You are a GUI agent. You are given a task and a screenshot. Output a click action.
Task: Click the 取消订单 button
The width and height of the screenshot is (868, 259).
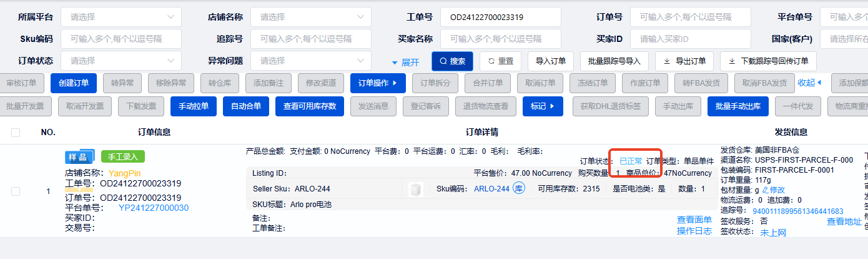540,83
